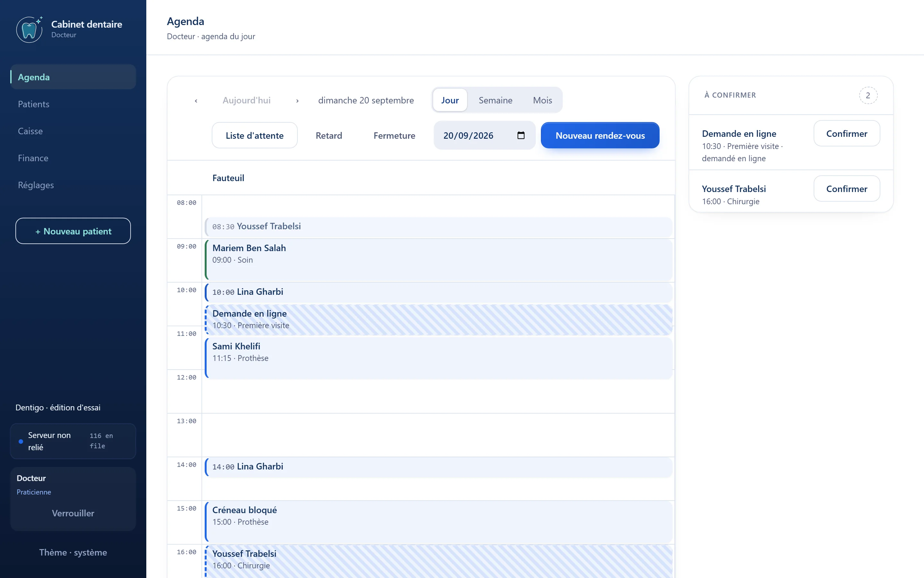Go to previous day arrow
Image resolution: width=924 pixels, height=578 pixels.
click(196, 101)
